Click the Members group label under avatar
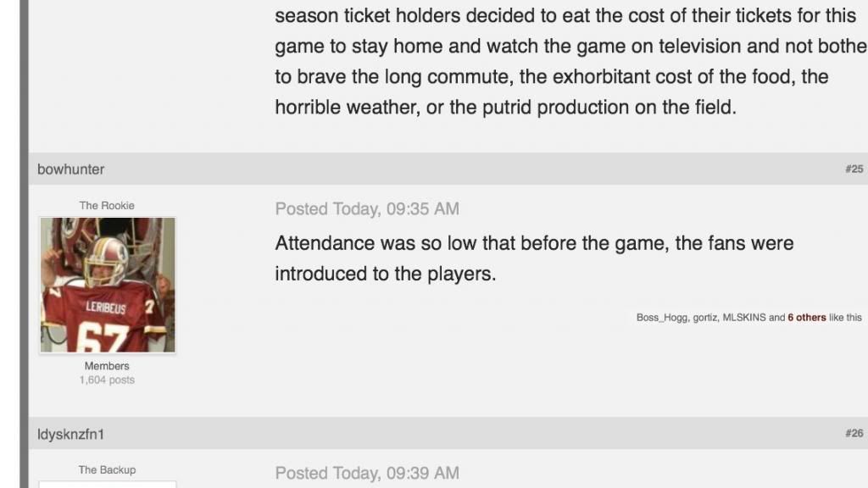 point(107,366)
